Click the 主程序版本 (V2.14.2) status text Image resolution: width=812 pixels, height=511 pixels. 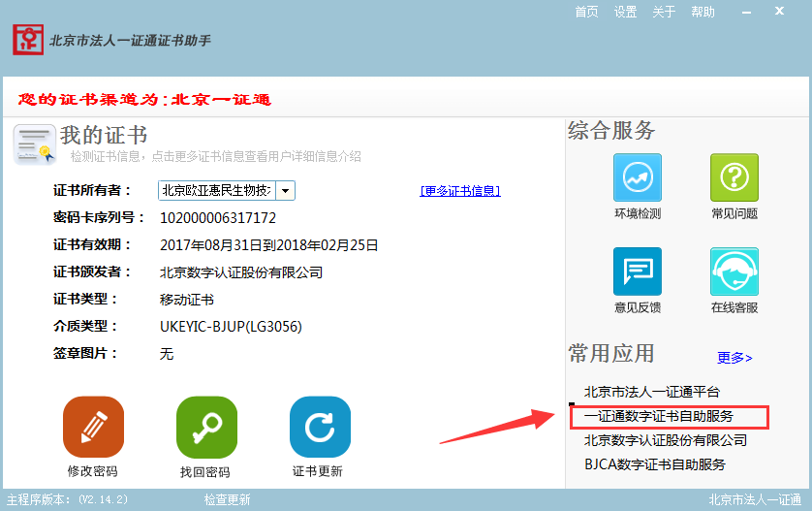click(x=67, y=499)
